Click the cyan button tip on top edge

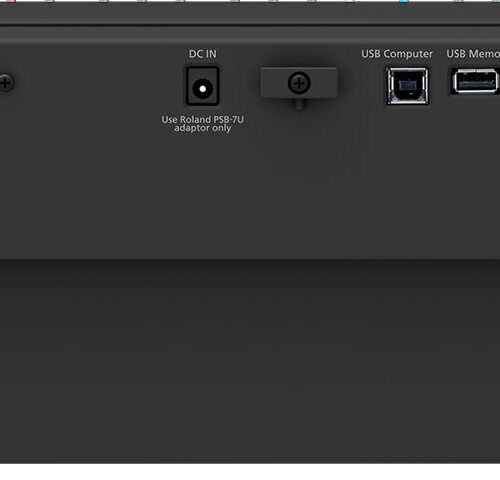click(x=404, y=1)
